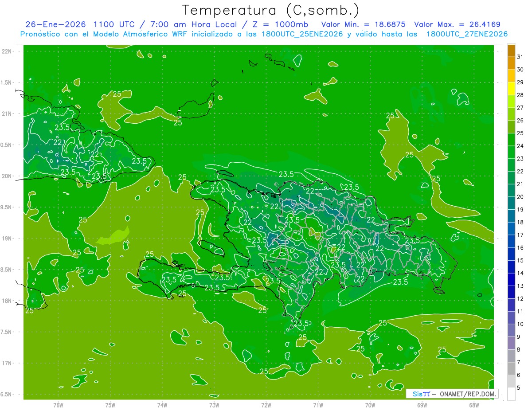This screenshot has width=532, height=411.
Task: Click the '18N' latitude axis label
Action: (x=7, y=301)
